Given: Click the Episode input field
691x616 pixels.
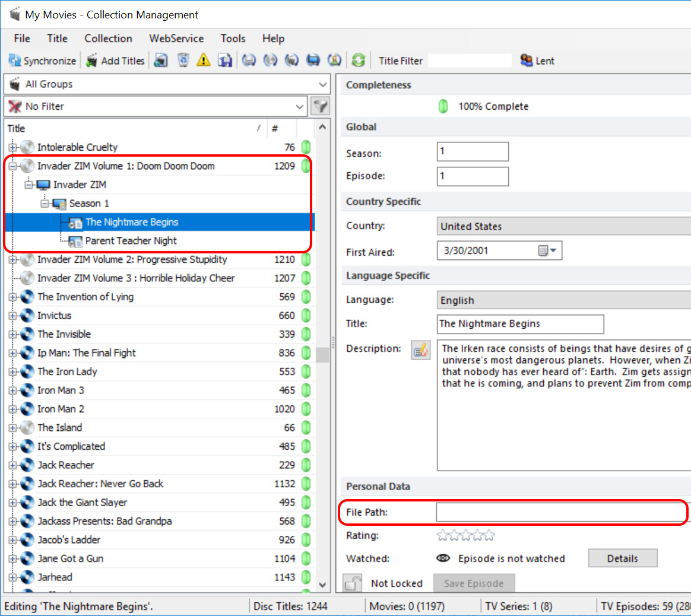Looking at the screenshot, I should [473, 176].
